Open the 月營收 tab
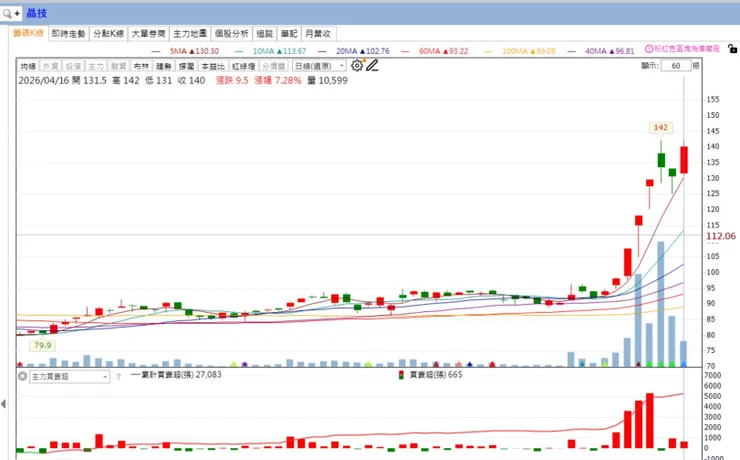Viewport: 740px width, 460px height. (x=318, y=33)
